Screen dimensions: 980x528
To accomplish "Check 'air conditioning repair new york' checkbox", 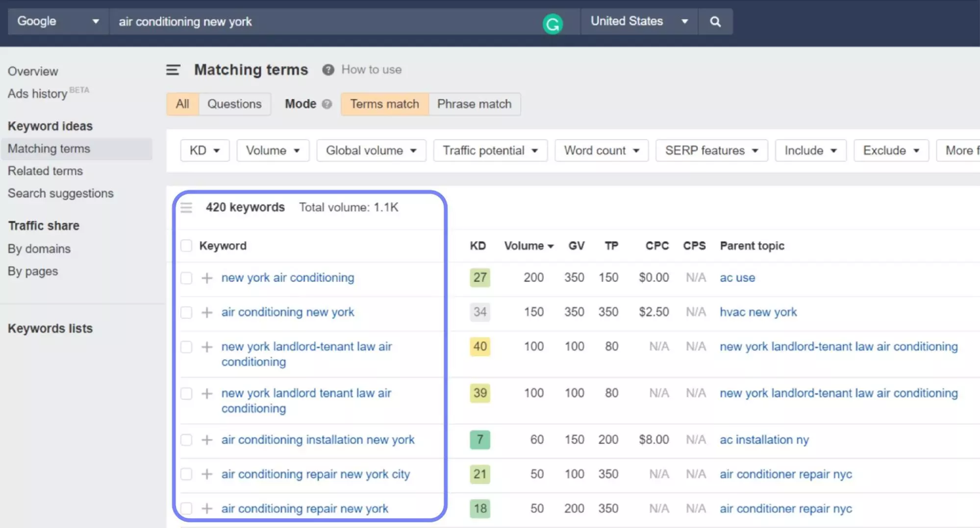I will [x=186, y=508].
